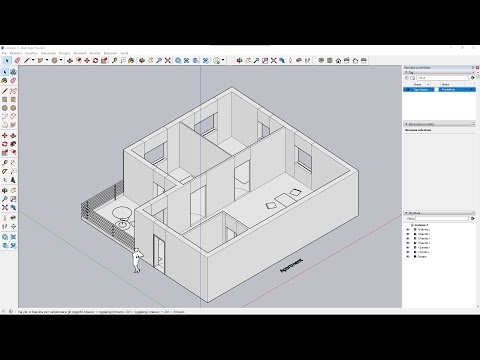This screenshot has height=360, width=480.
Task: Open Struttura panel details menu icon
Action: pyautogui.click(x=473, y=219)
